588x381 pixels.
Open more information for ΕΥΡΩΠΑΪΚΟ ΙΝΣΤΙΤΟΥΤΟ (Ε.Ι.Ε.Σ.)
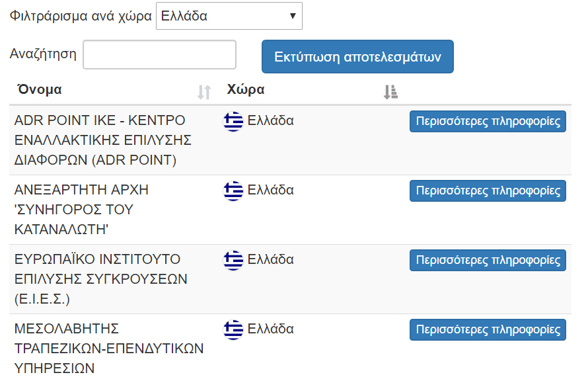[x=488, y=260]
